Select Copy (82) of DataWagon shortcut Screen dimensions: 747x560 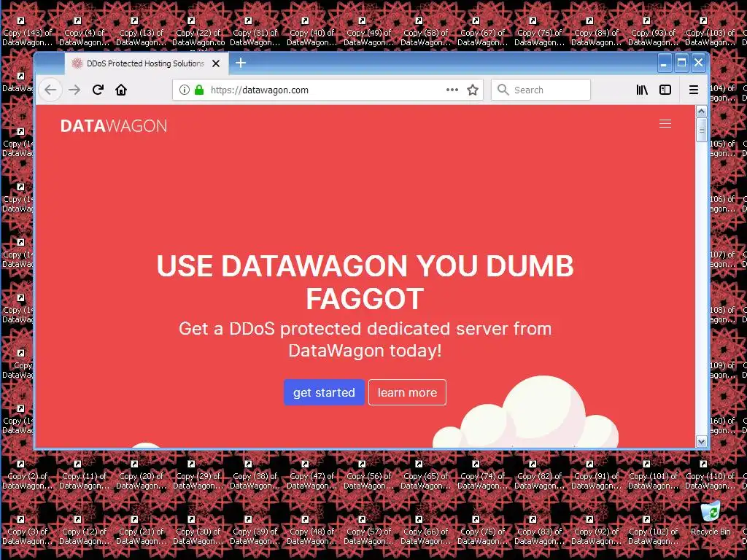539,475
